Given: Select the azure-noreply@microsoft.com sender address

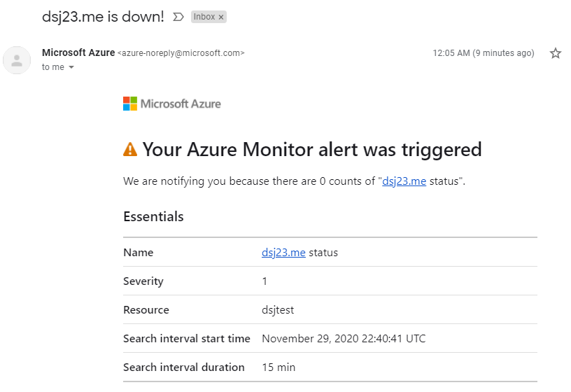Looking at the screenshot, I should 181,53.
